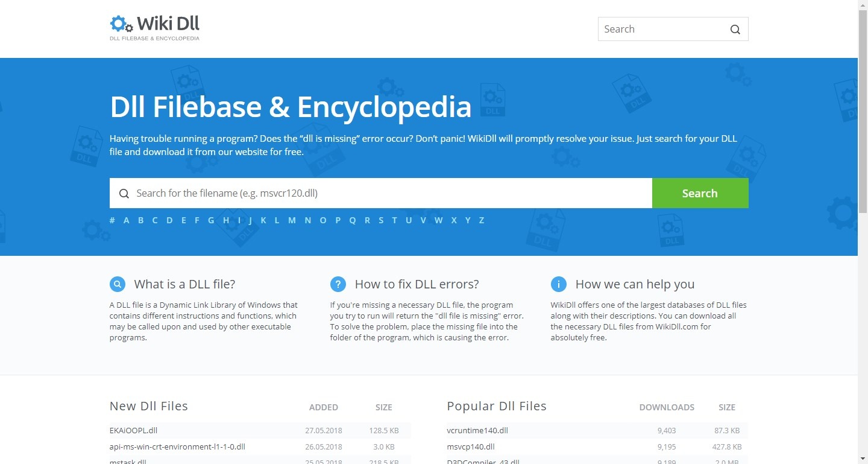Click the 'ADDED' column header

[x=324, y=407]
